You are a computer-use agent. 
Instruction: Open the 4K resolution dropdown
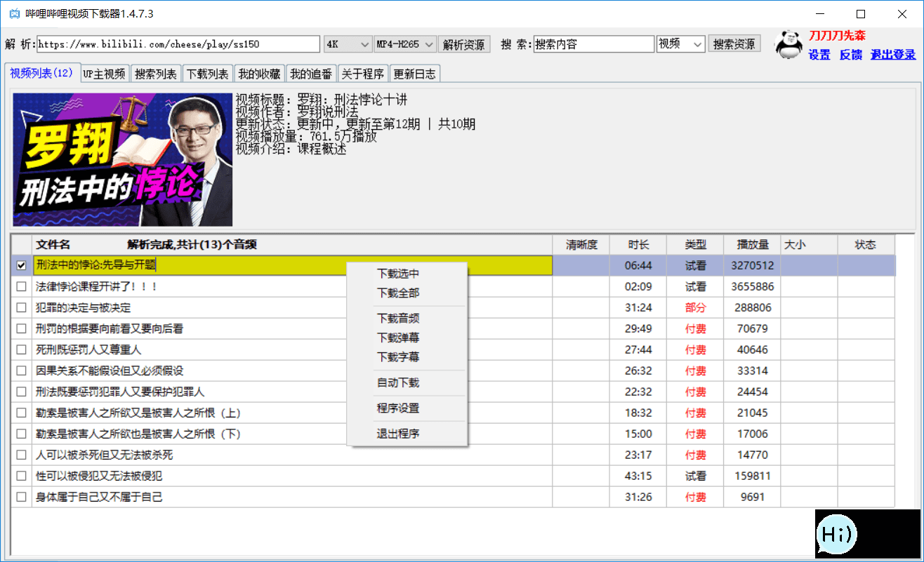pyautogui.click(x=348, y=44)
